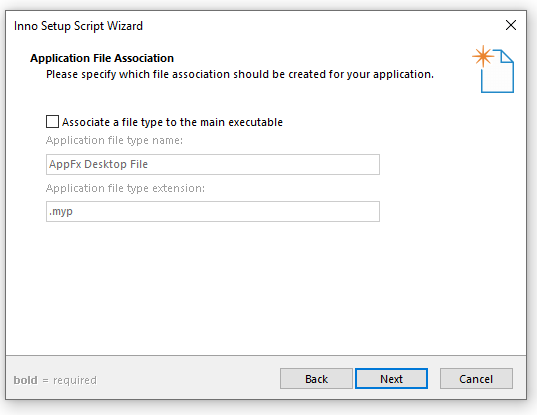
Task: Cancel the script wizard
Action: point(476,379)
